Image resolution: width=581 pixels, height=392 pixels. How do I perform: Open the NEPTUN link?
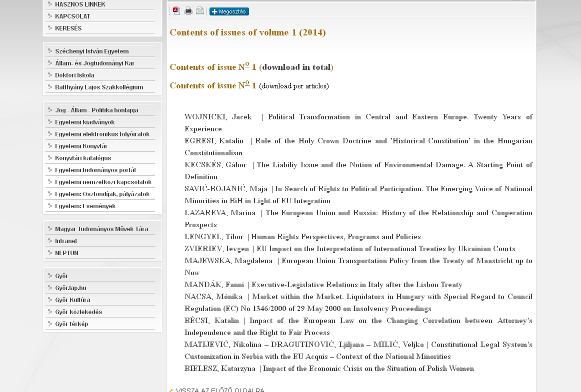[x=66, y=253]
